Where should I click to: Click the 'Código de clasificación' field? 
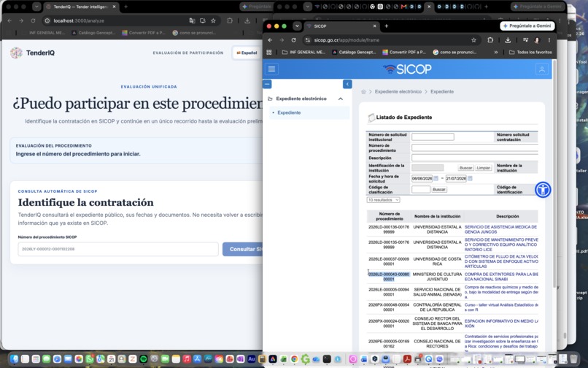point(421,190)
